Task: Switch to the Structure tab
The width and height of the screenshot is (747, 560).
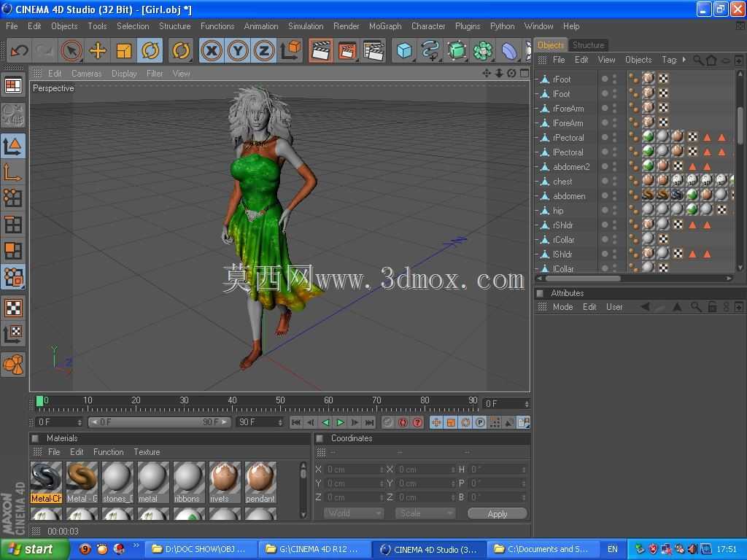Action: [x=588, y=44]
